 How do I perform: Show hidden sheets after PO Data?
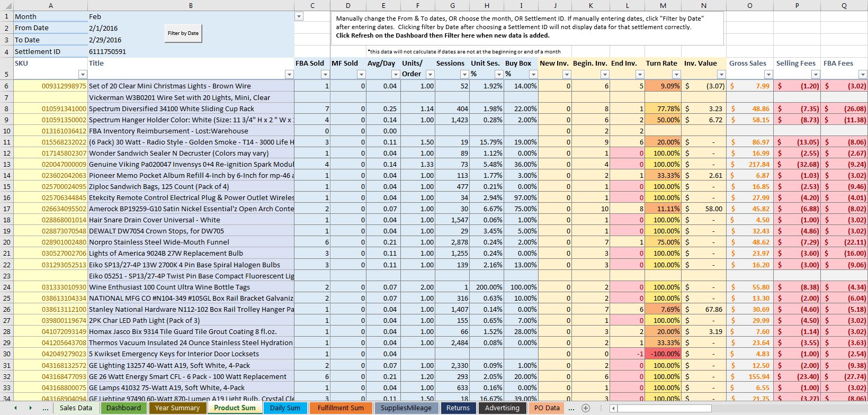point(571,408)
